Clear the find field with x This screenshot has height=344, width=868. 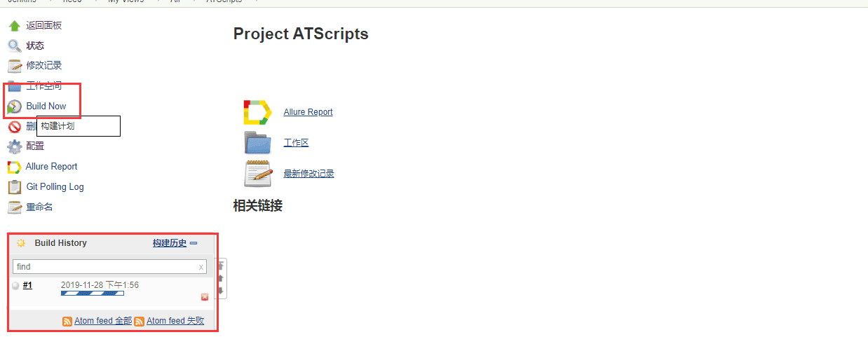pos(201,267)
